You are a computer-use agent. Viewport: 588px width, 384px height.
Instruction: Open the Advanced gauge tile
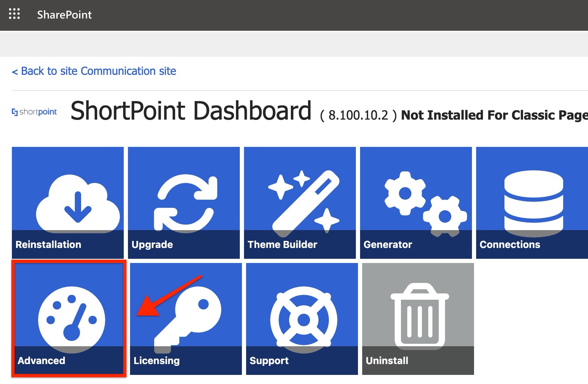pyautogui.click(x=69, y=319)
